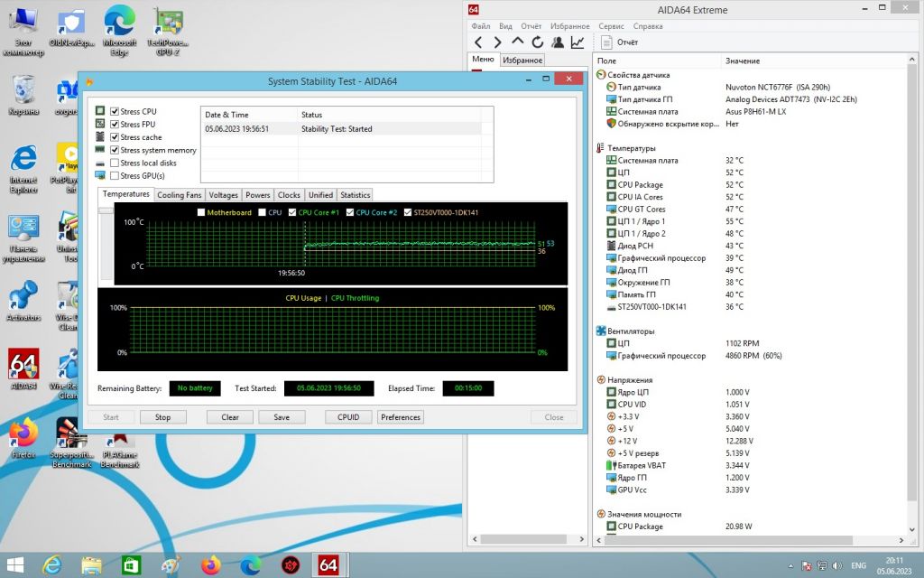
Task: Enable Stress GPU(s) checkbox
Action: 115,176
